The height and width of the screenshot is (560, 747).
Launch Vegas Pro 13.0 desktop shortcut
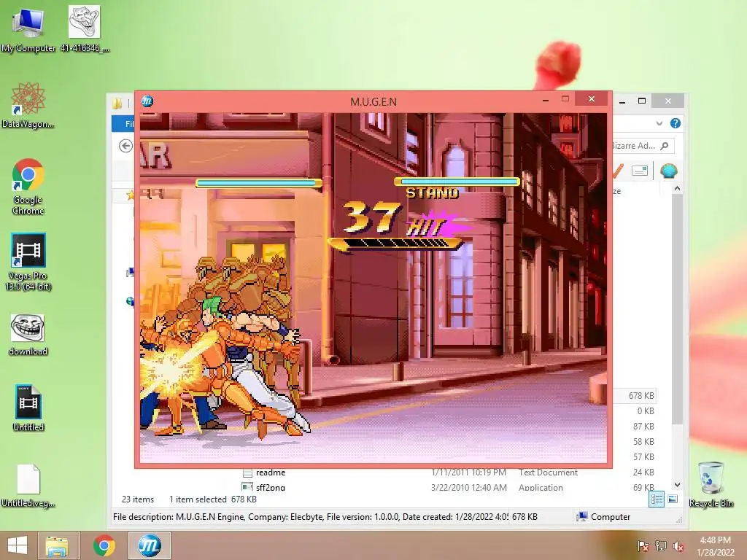click(28, 262)
